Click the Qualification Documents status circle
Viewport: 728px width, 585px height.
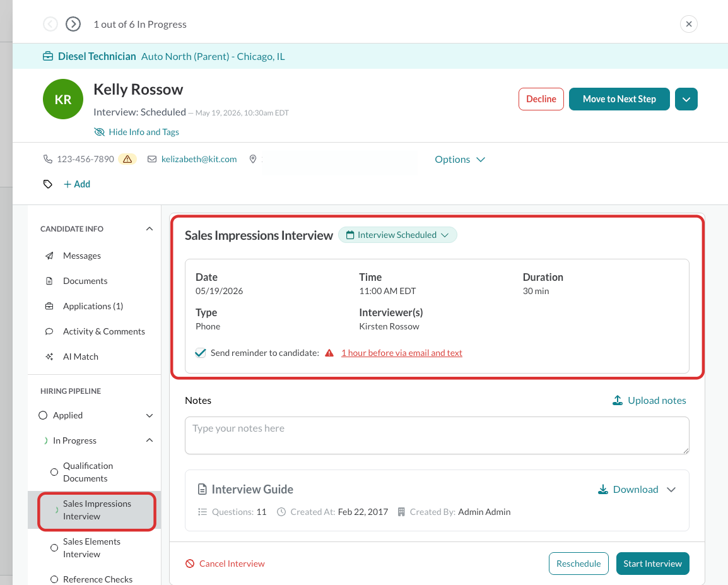[54, 472]
